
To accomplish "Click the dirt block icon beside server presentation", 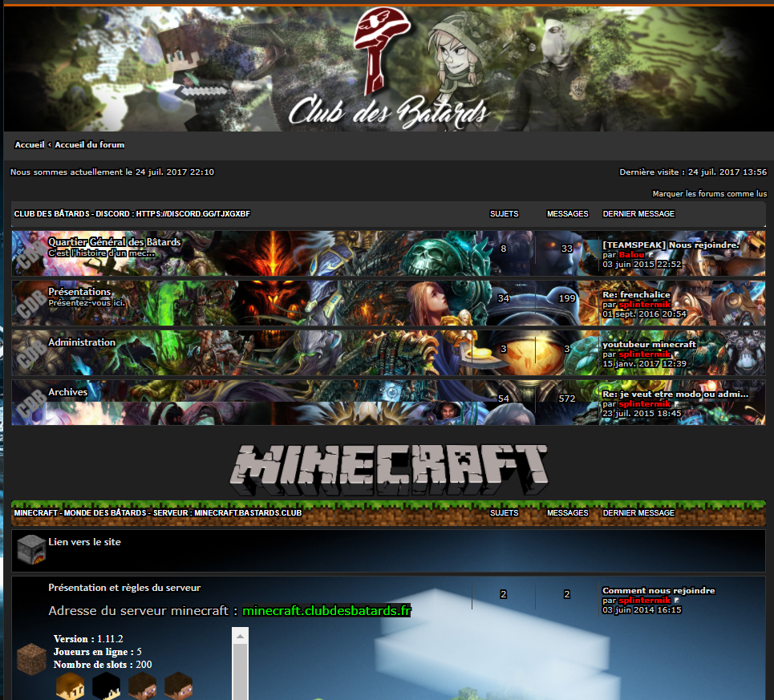I will pyautogui.click(x=31, y=658).
